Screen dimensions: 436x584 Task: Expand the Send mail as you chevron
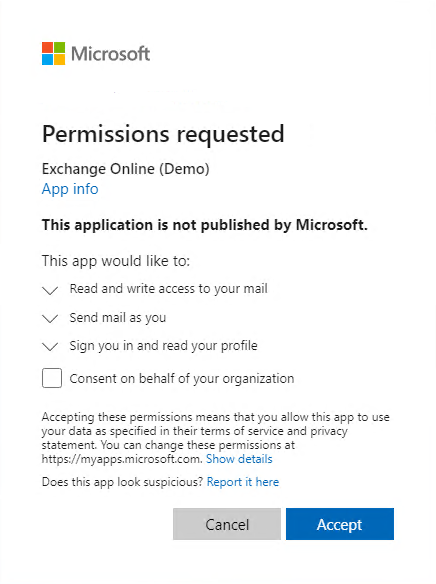click(x=50, y=318)
